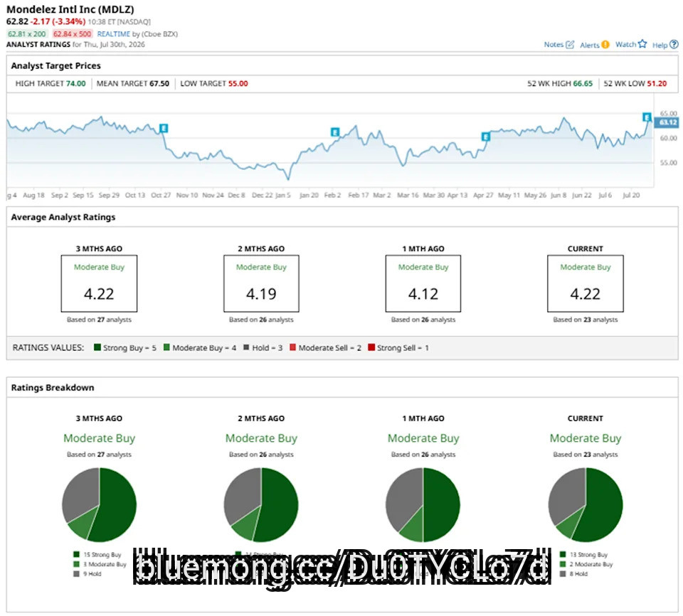
Task: Click the 63.12 current price tag on chart
Action: point(668,122)
